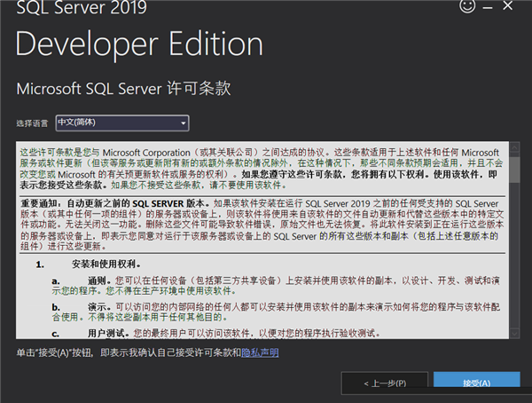
Task: Click the scrollbar track below the thumb
Action: 514,257
